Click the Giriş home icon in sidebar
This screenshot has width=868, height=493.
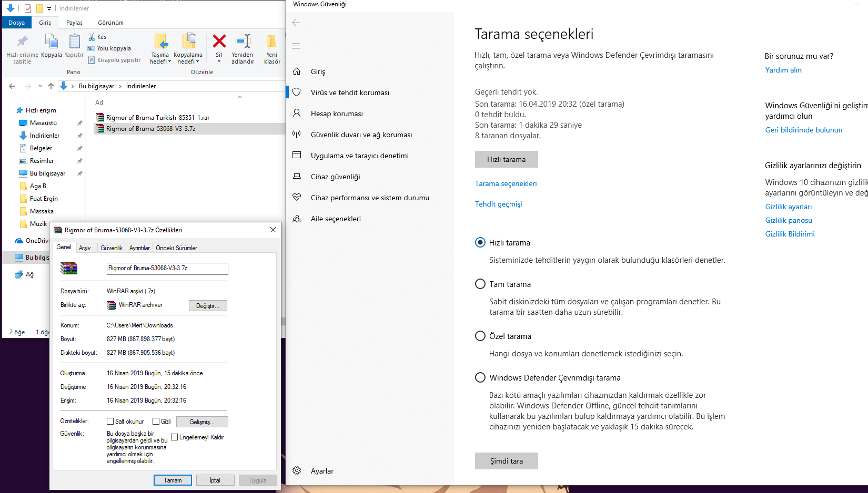tap(297, 71)
